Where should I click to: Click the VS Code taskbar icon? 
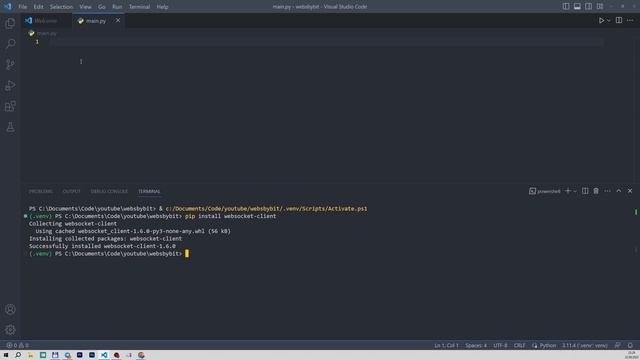(x=104, y=355)
